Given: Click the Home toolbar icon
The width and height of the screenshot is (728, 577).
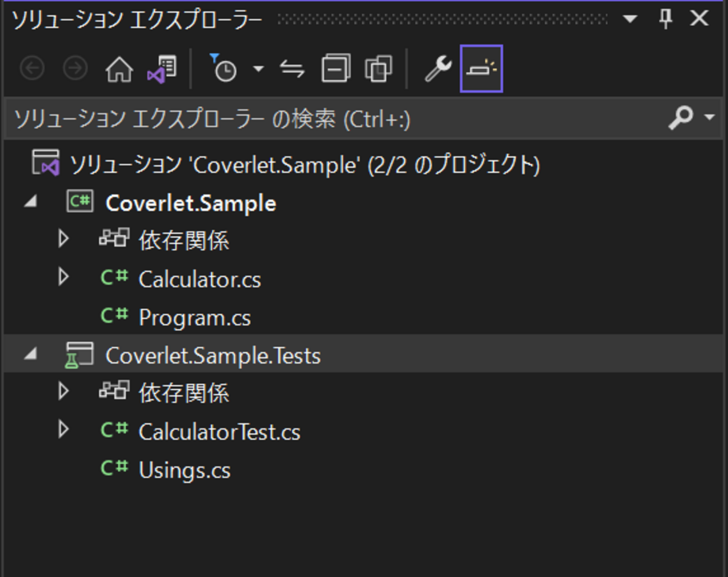Looking at the screenshot, I should [119, 69].
